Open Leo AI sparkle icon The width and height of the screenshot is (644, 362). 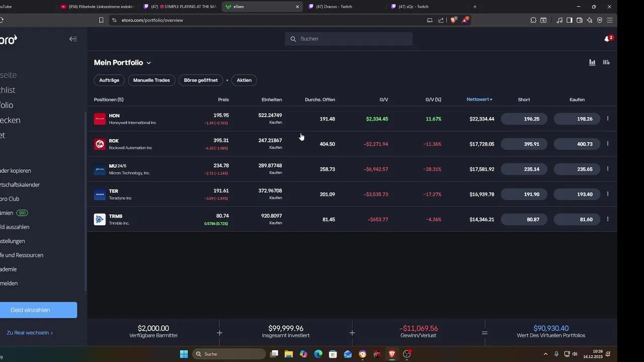click(x=590, y=20)
